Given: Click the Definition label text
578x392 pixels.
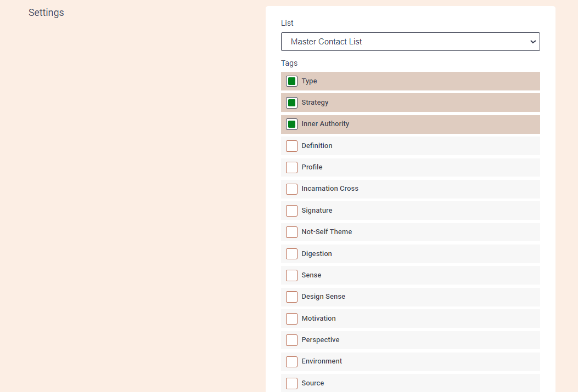Looking at the screenshot, I should (317, 146).
